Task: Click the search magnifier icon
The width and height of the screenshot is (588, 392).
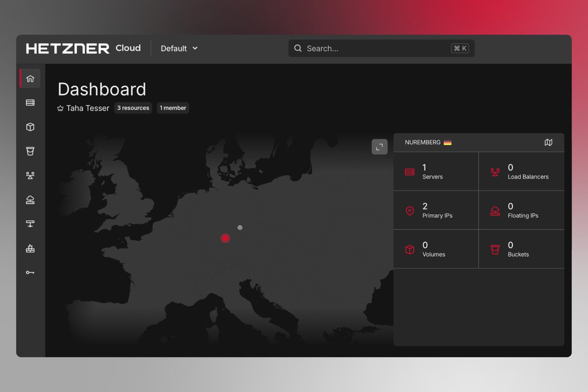Action: point(298,49)
